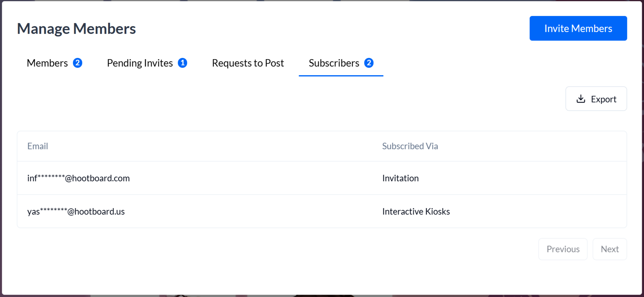Click the Subscribers count badge

pyautogui.click(x=369, y=63)
